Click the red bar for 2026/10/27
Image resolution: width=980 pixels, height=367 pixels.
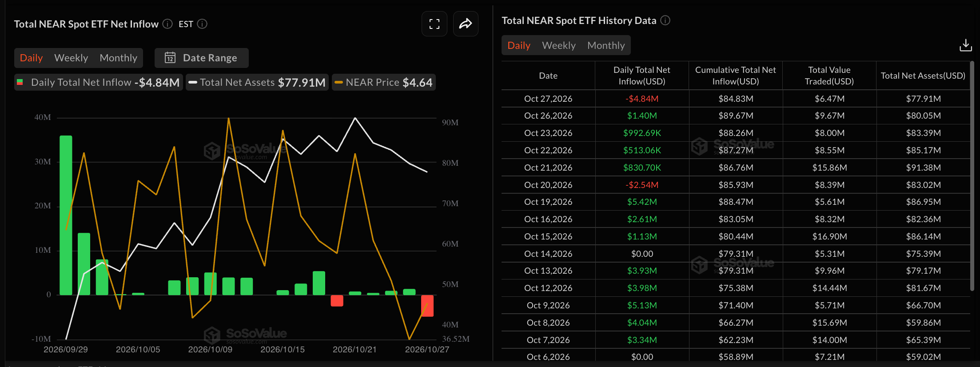pyautogui.click(x=427, y=306)
